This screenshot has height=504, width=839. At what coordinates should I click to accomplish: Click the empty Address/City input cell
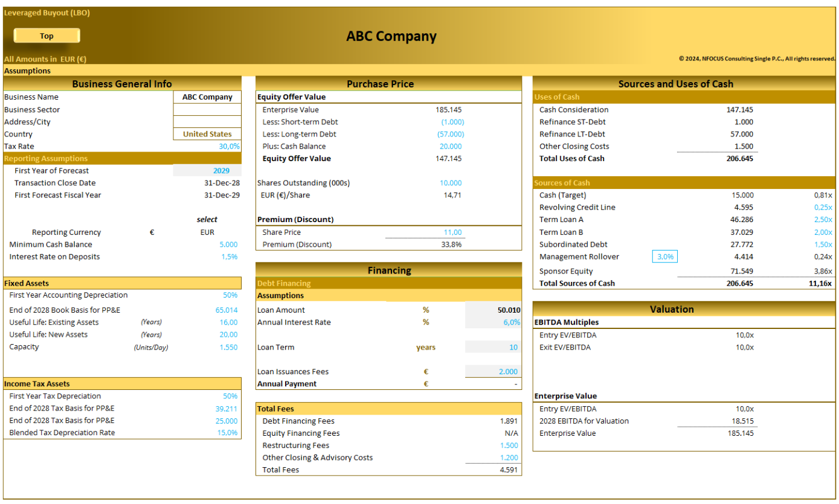(x=207, y=122)
